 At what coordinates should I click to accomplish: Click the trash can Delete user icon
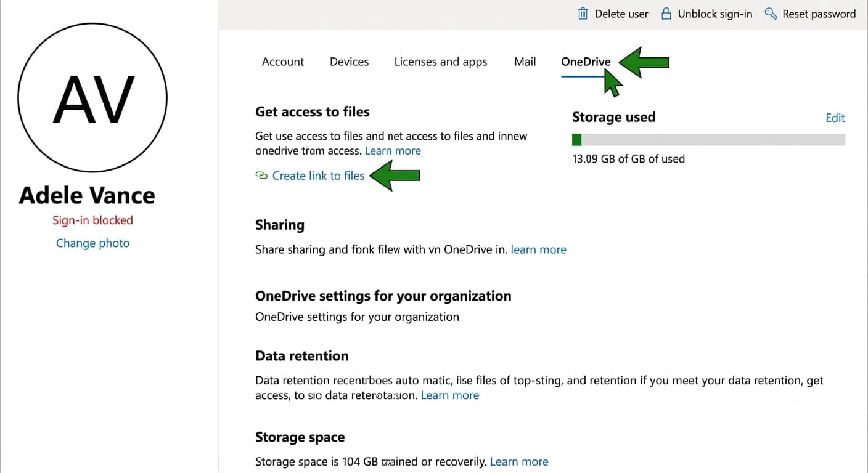click(x=583, y=14)
